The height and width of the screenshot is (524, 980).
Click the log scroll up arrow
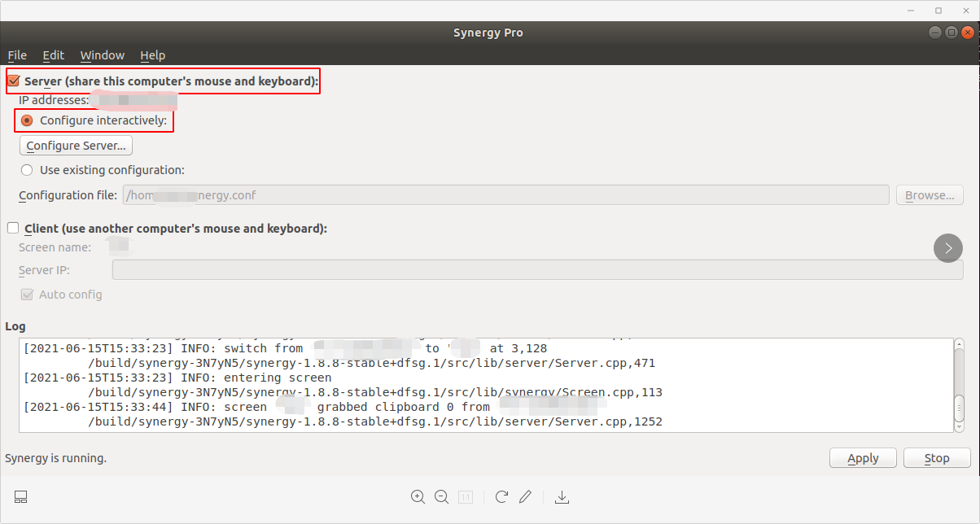[x=959, y=344]
